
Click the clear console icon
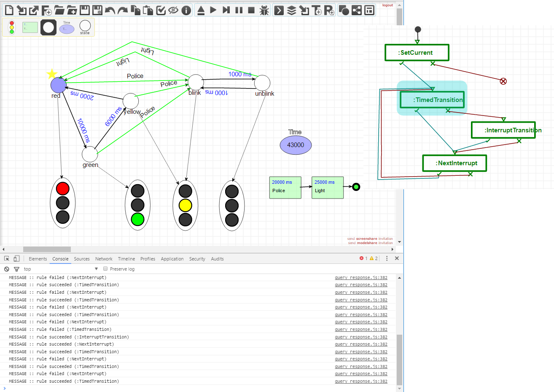[7, 269]
